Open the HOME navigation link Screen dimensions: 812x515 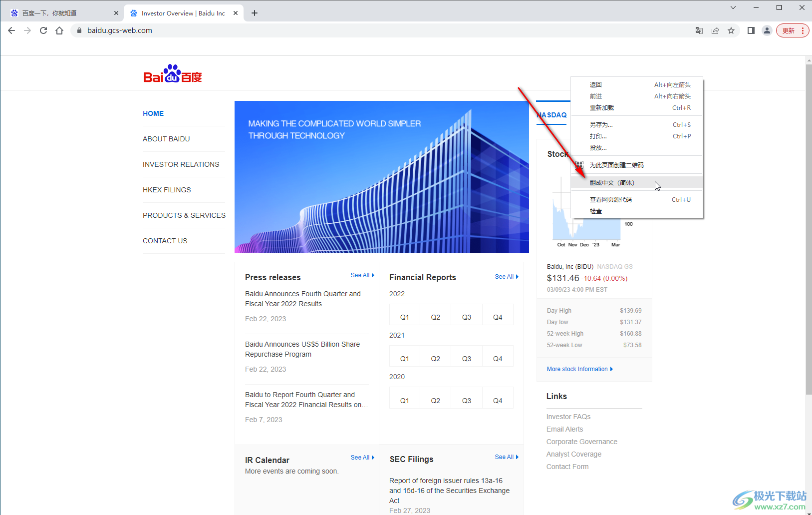(153, 113)
